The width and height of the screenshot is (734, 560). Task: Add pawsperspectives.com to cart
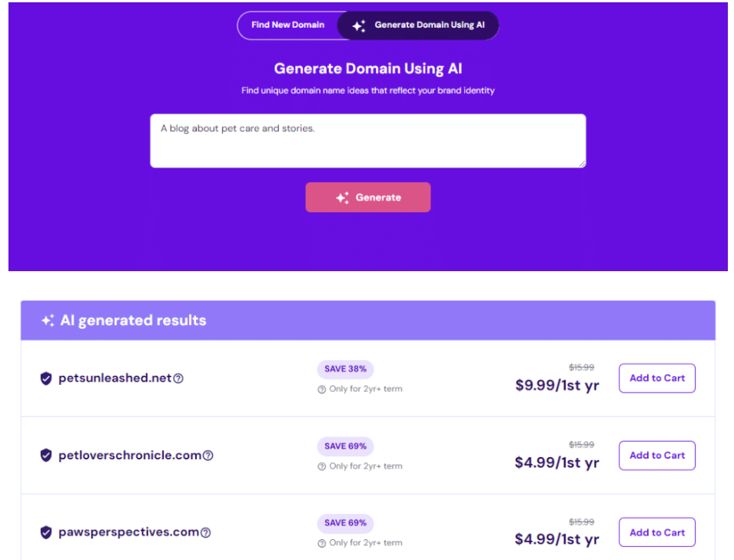[x=656, y=532]
